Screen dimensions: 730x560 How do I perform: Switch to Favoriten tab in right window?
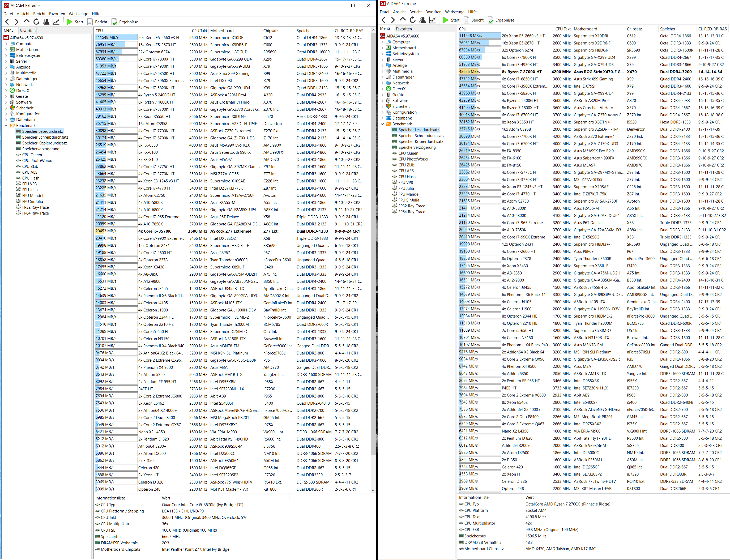click(404, 29)
